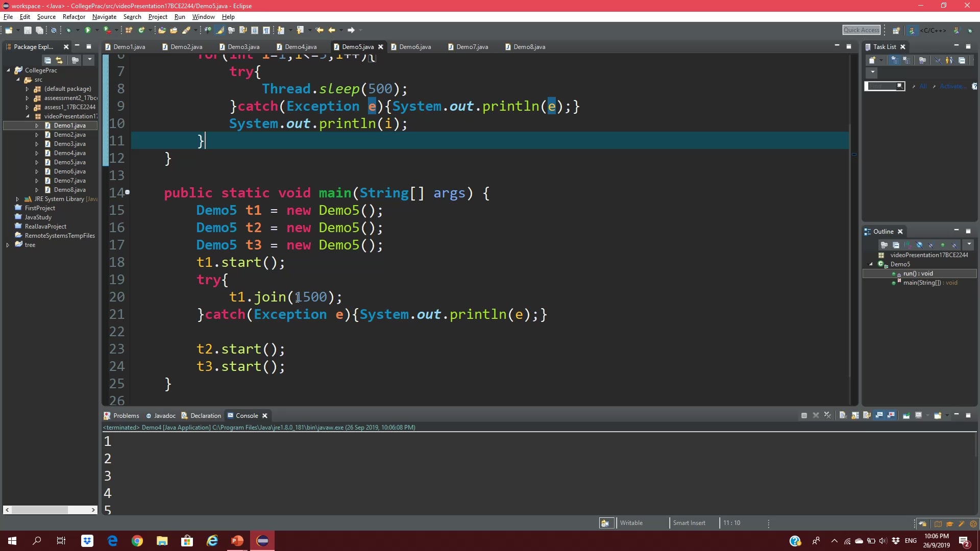Close the Demo5.java editor tab

tap(380, 47)
